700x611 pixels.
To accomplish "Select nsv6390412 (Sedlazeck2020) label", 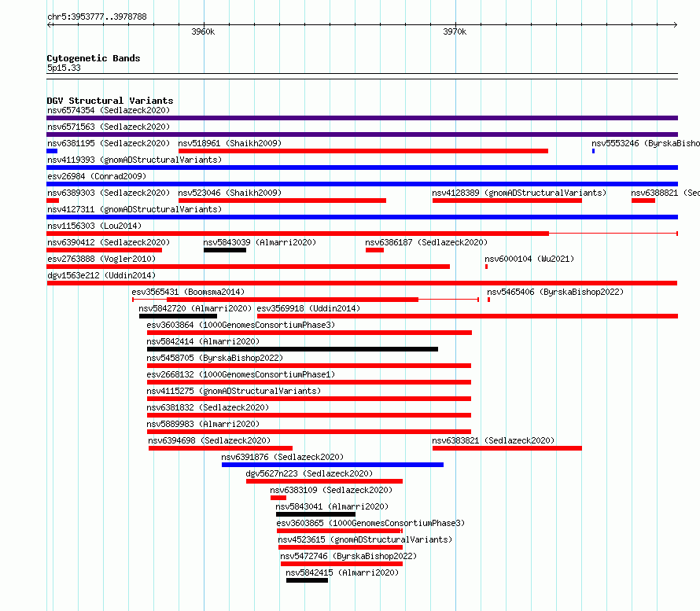I will tap(109, 242).
